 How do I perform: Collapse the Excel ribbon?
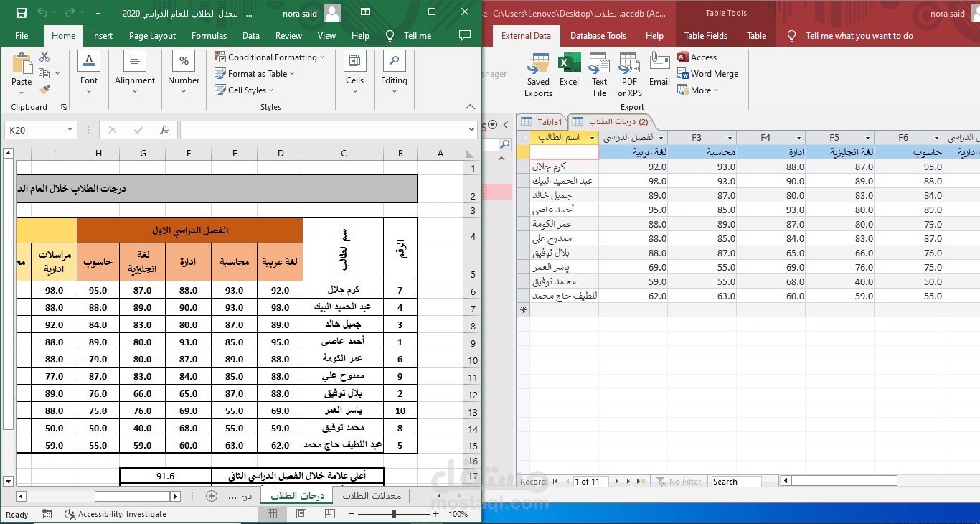[471, 107]
